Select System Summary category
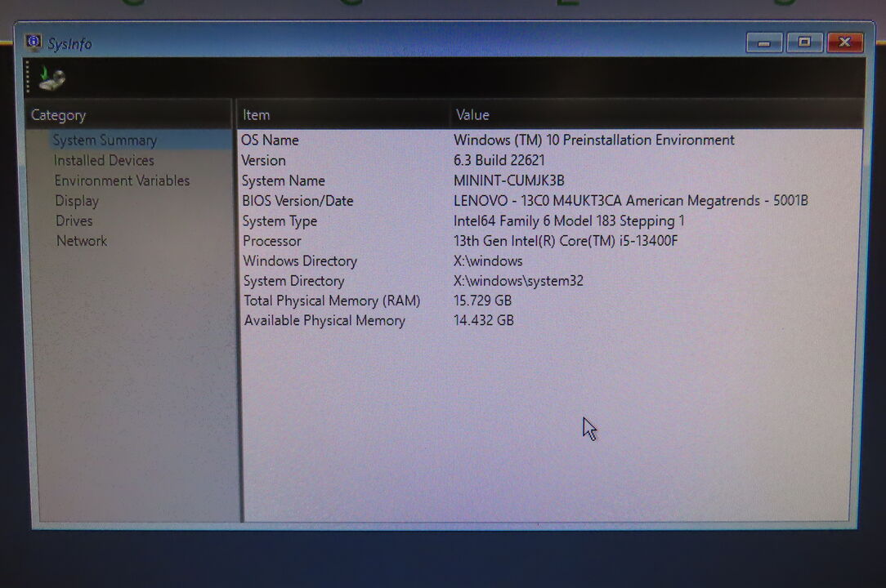This screenshot has height=588, width=886. pyautogui.click(x=105, y=140)
